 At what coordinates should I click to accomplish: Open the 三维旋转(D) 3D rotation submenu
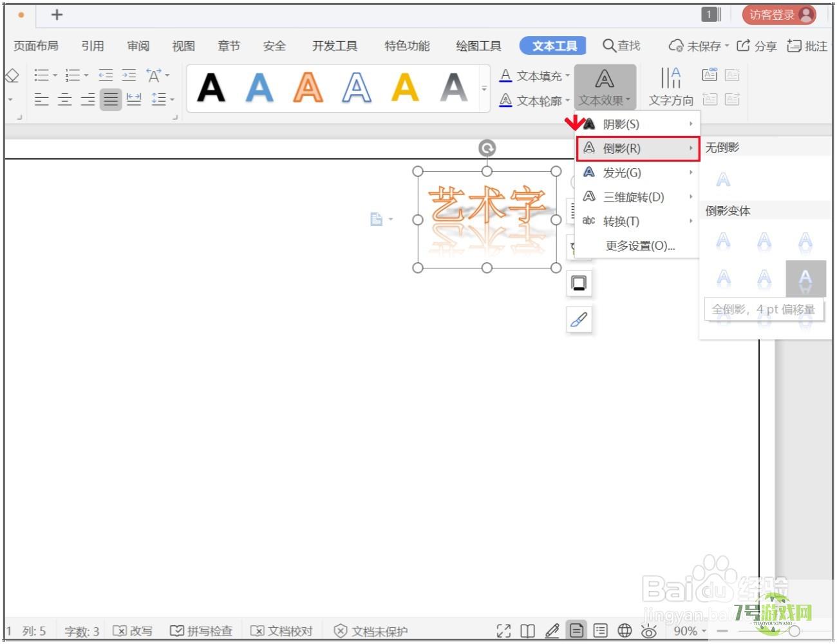637,197
